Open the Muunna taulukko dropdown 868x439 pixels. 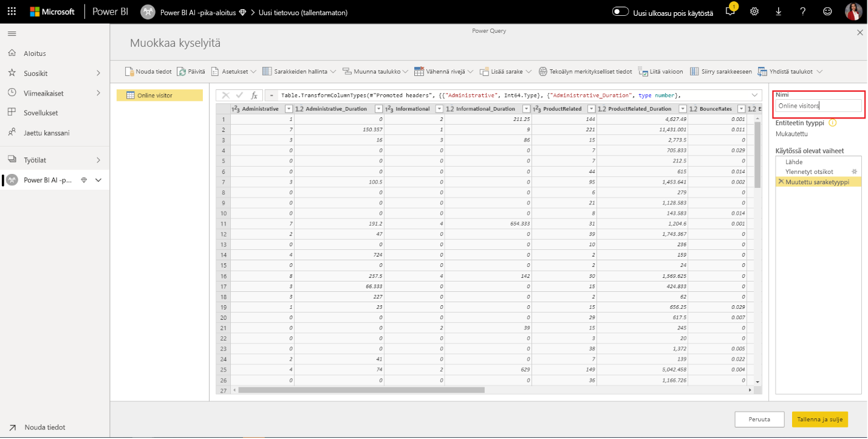(x=376, y=72)
